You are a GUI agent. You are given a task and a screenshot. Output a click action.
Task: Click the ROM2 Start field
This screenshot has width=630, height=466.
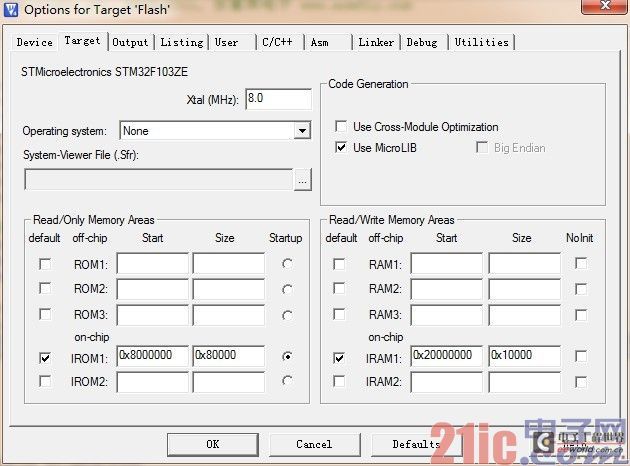tap(152, 288)
